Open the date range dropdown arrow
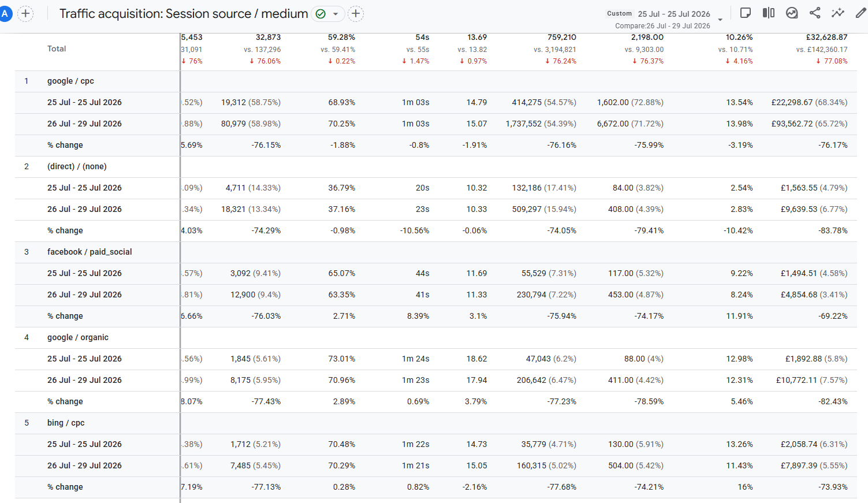The image size is (868, 503). pos(720,20)
